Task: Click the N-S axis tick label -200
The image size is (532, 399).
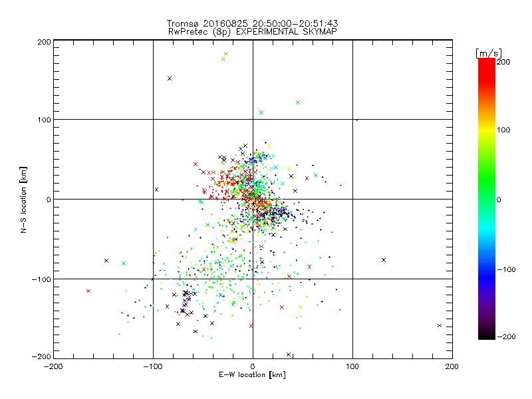Action: coord(41,356)
